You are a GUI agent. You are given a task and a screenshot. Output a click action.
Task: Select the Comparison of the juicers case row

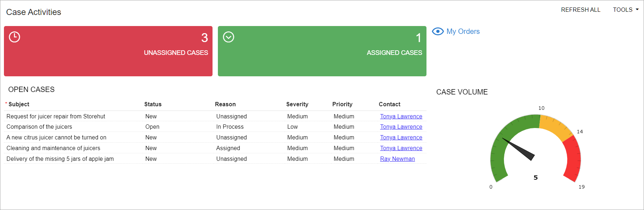[x=215, y=127]
